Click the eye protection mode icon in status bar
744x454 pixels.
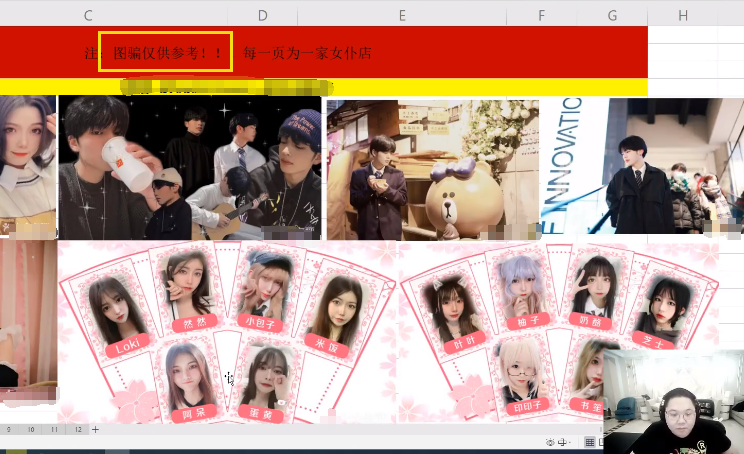[550, 442]
